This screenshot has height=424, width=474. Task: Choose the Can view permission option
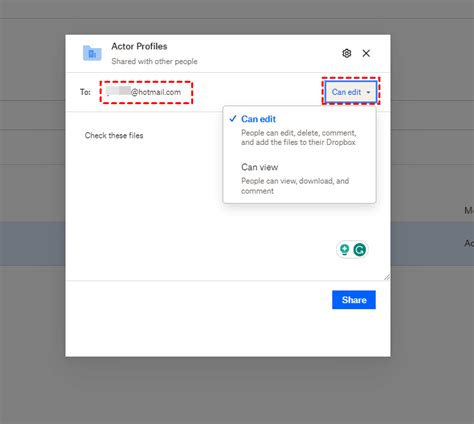click(x=299, y=178)
